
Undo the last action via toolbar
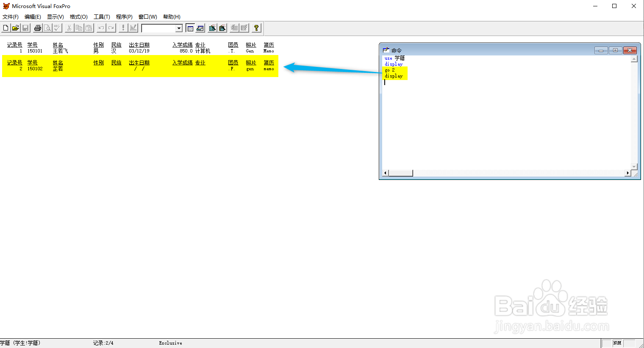tap(101, 28)
